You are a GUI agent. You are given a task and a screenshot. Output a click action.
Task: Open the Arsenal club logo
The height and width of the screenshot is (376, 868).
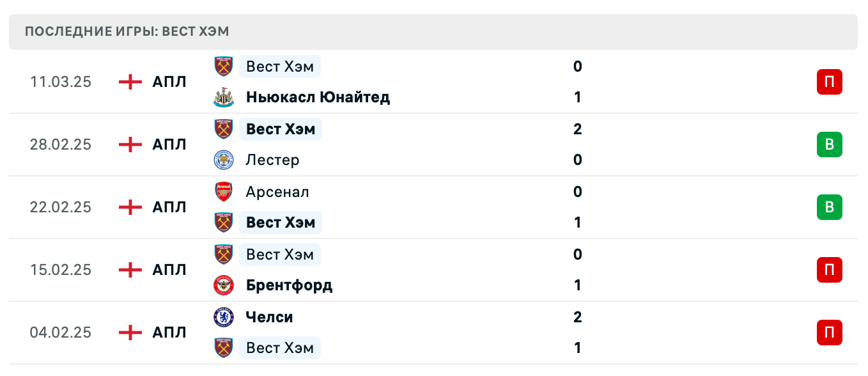tap(223, 192)
